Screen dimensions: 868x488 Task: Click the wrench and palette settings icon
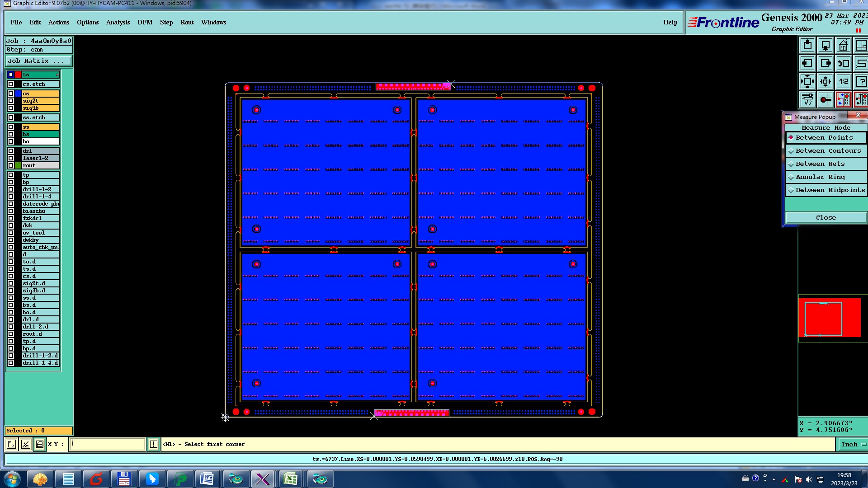coord(807,99)
